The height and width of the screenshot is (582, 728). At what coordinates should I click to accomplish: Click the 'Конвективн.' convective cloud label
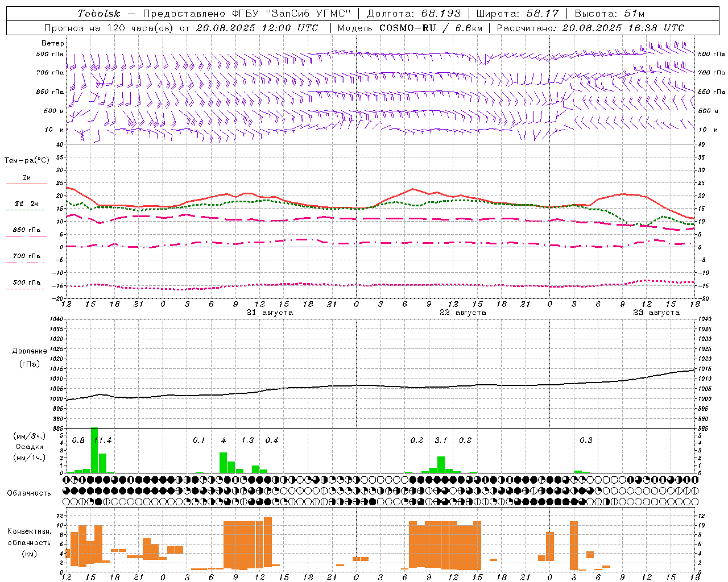tap(30, 531)
